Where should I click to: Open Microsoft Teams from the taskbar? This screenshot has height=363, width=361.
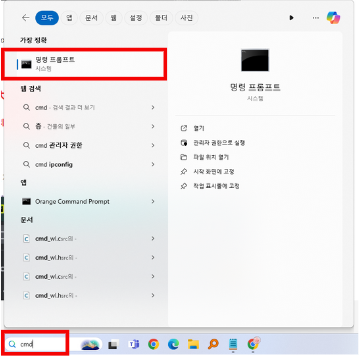[x=133, y=344]
